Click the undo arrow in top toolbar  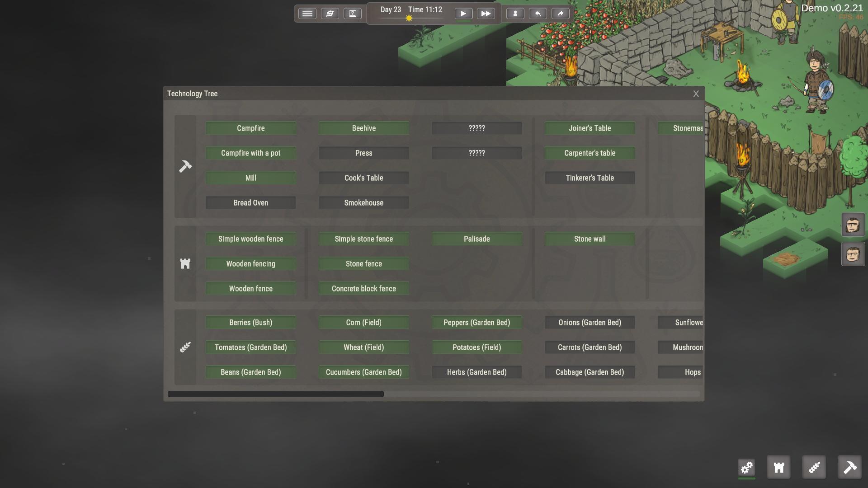(538, 14)
